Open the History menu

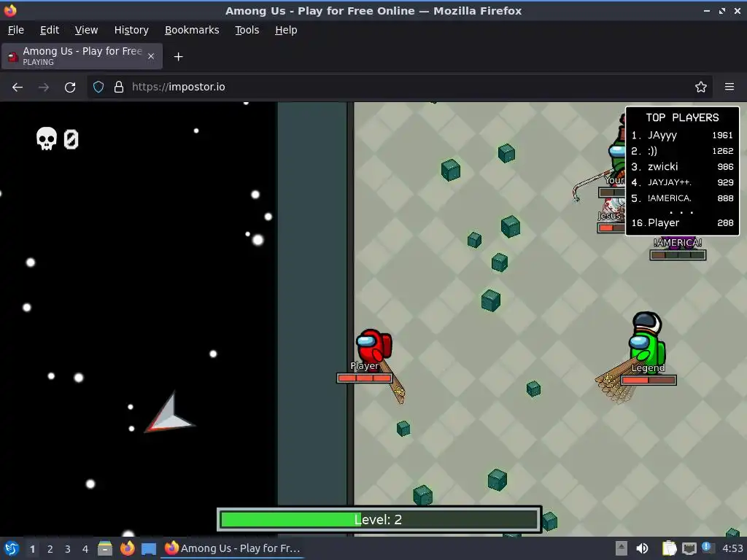(131, 30)
